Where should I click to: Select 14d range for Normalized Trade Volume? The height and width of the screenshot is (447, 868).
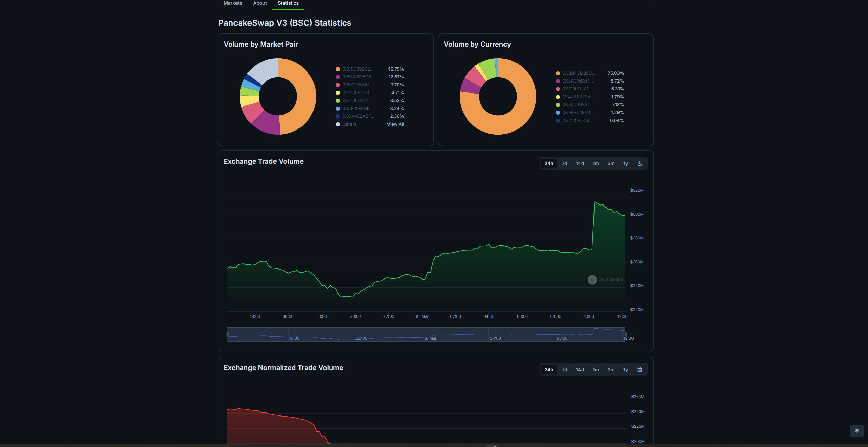tap(580, 370)
